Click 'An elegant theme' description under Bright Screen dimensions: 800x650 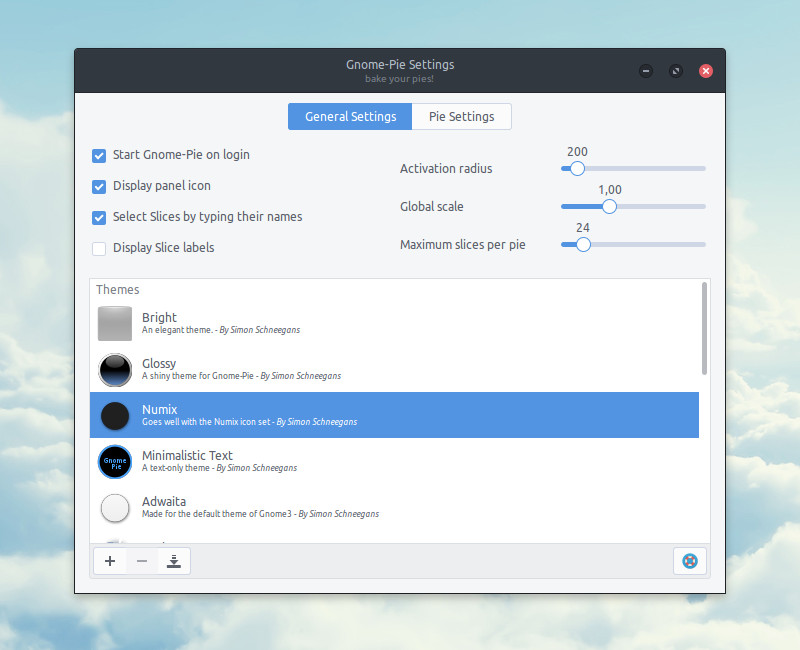pyautogui.click(x=177, y=330)
